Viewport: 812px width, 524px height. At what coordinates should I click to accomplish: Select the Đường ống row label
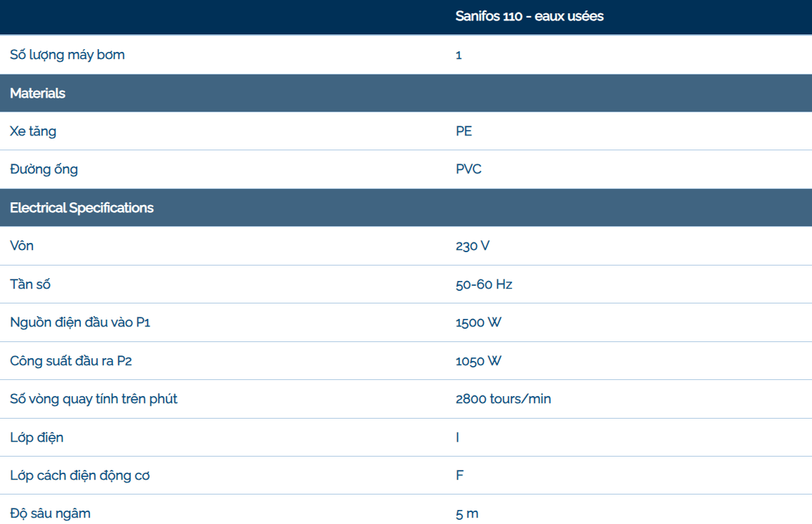(44, 169)
